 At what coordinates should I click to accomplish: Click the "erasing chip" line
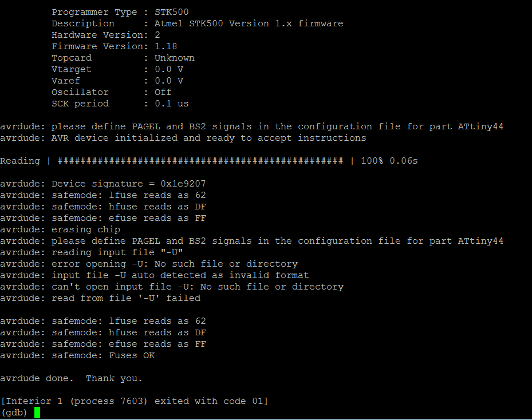coord(60,229)
